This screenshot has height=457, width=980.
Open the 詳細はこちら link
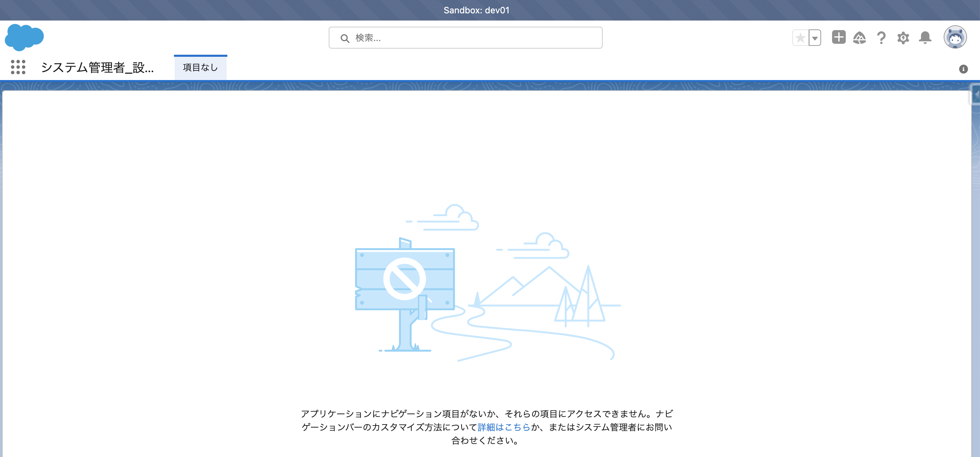click(503, 427)
